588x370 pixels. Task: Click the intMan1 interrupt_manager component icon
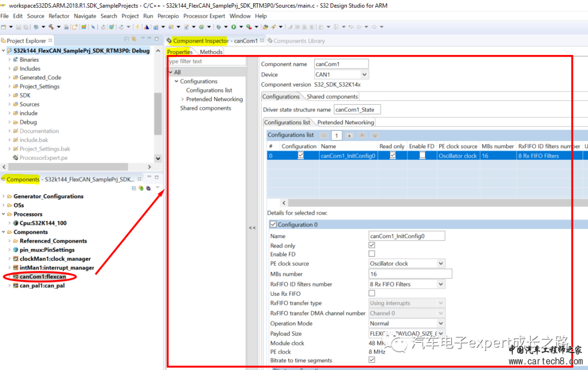(16, 268)
